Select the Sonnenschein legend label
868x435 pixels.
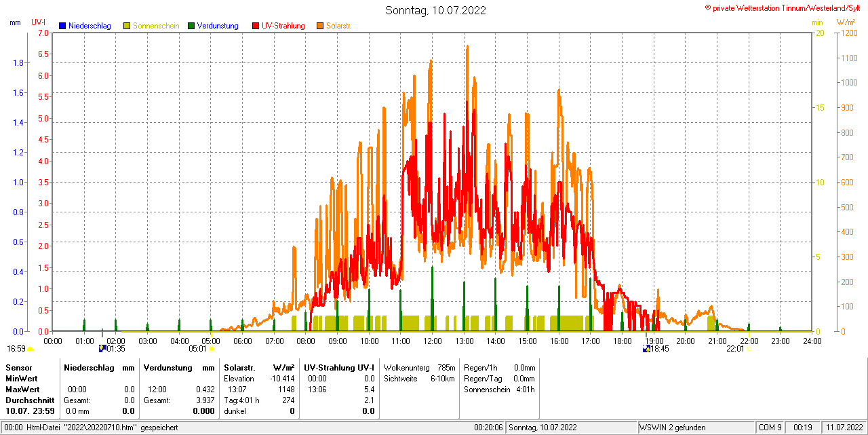point(156,26)
